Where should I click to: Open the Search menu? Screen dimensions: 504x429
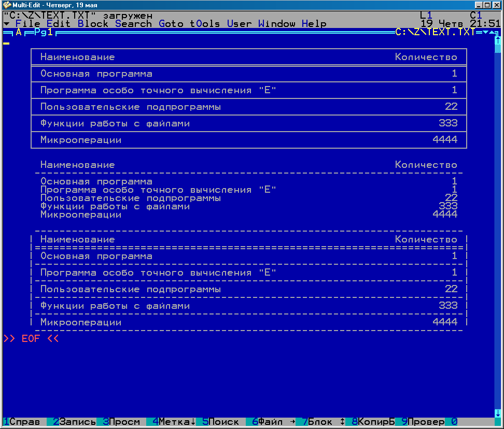(133, 24)
